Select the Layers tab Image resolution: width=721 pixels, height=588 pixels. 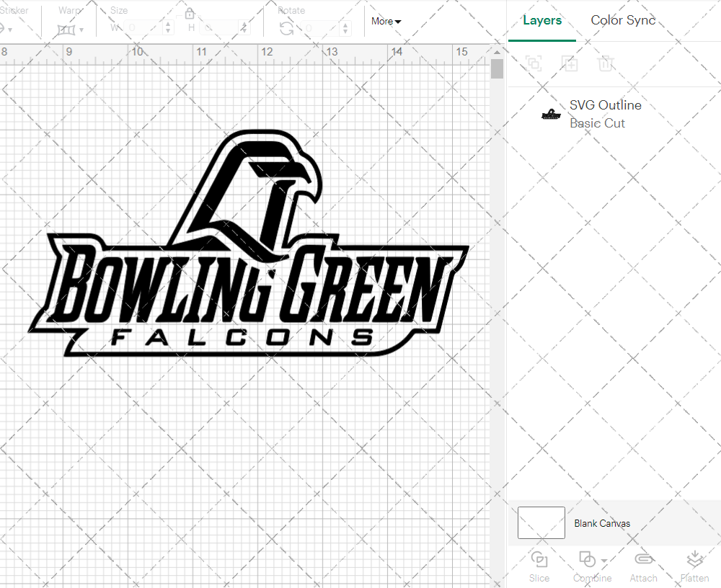542,20
